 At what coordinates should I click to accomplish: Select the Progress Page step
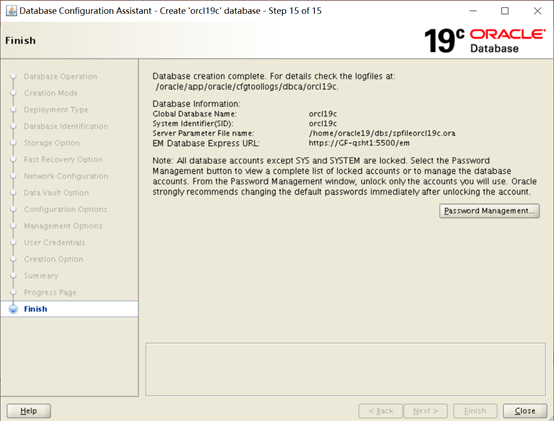pyautogui.click(x=50, y=292)
